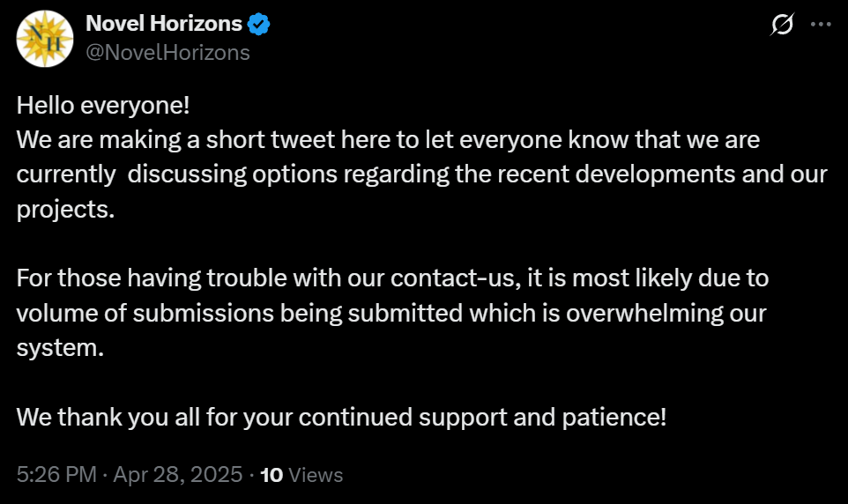
Task: Open the @NovelHorizons handle link
Action: point(167,53)
